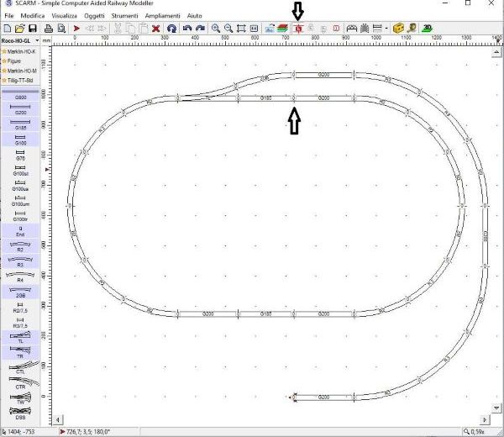This screenshot has width=504, height=437.
Task: Open the layers stack icon
Action: pyautogui.click(x=282, y=28)
